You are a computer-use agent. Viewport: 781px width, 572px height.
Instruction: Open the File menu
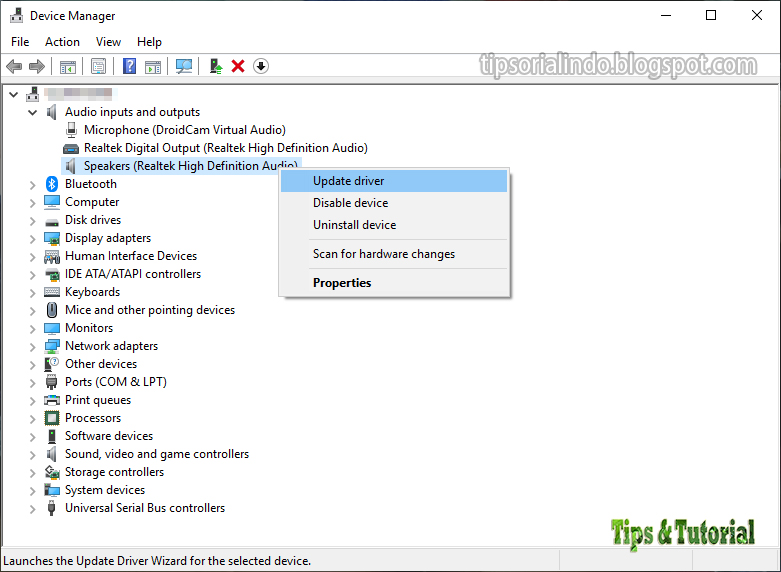(x=20, y=42)
